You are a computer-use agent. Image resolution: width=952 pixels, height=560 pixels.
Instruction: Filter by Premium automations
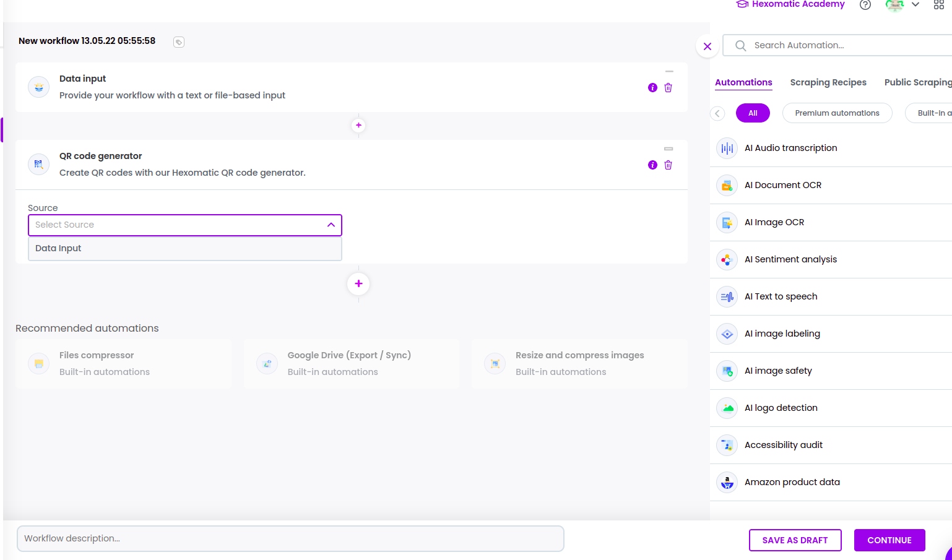click(x=837, y=113)
